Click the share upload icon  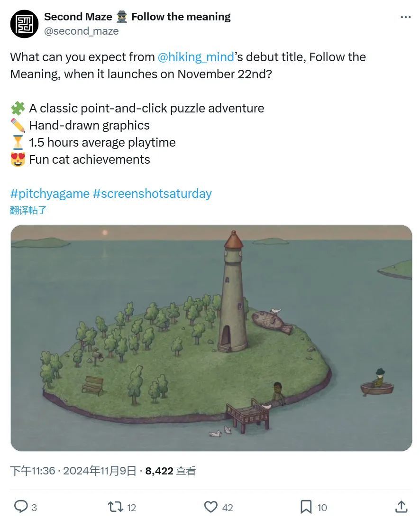pos(401,507)
